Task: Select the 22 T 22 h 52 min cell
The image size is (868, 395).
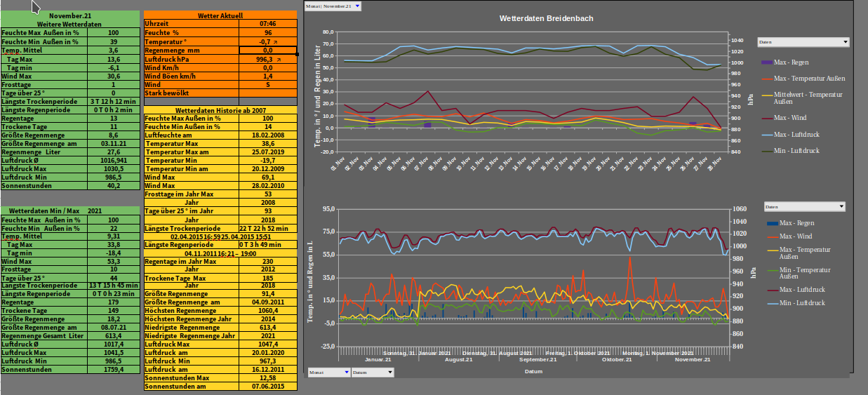Action: tap(268, 228)
